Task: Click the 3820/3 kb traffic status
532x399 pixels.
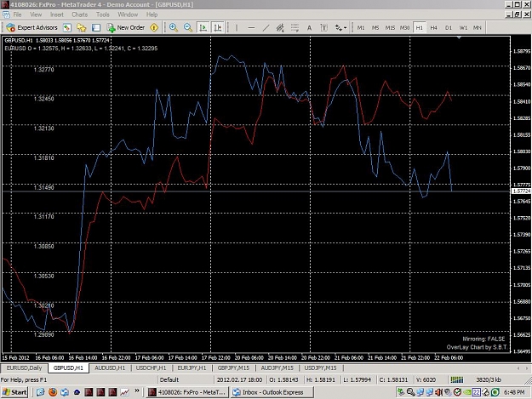Action: click(489, 379)
